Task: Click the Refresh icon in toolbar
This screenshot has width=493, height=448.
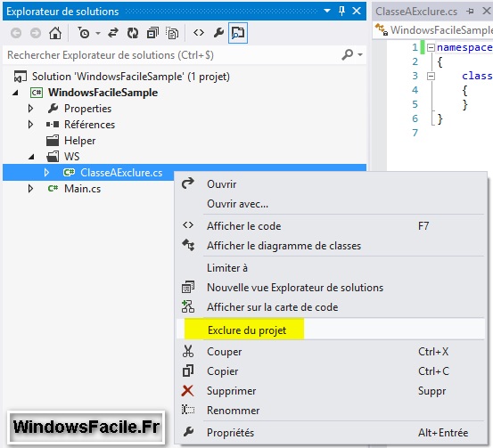Action: 133,33
